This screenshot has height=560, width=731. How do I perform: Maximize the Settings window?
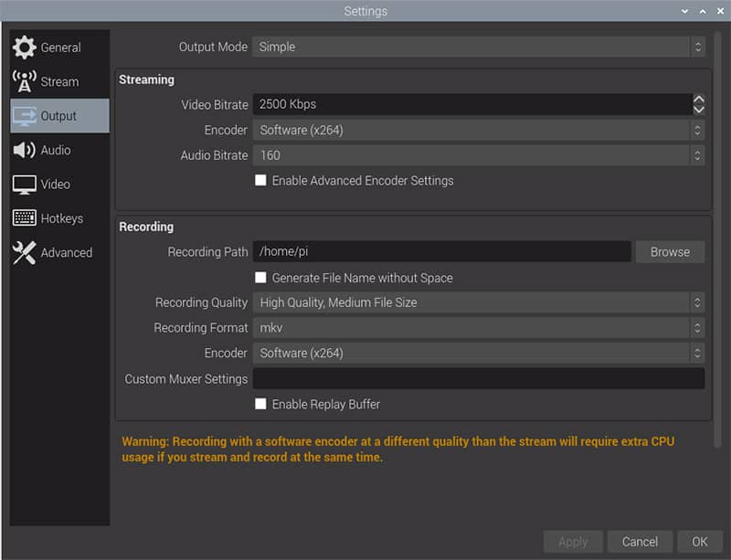(703, 11)
